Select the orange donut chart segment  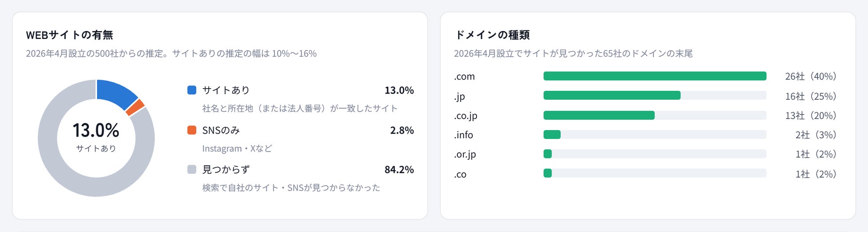(135, 107)
